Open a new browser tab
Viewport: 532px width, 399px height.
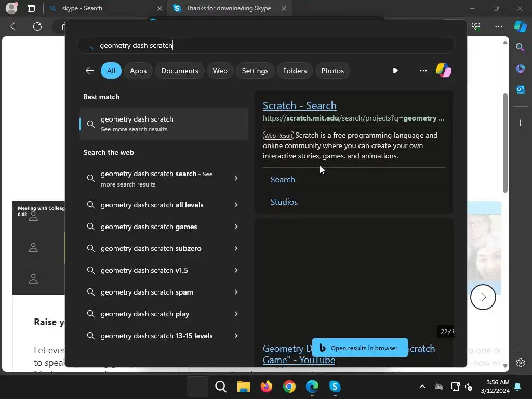pos(301,8)
